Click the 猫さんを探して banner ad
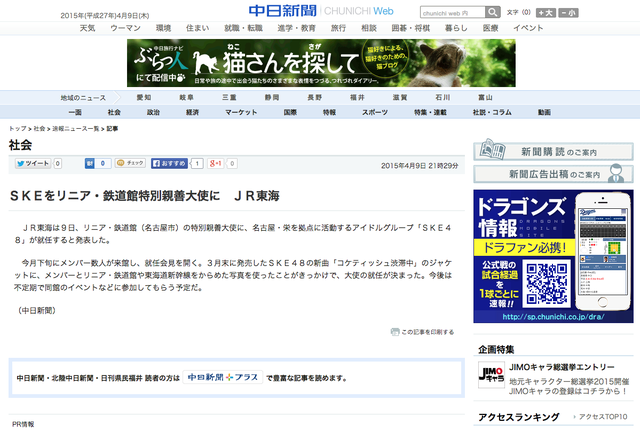The width and height of the screenshot is (640, 431). click(321, 63)
